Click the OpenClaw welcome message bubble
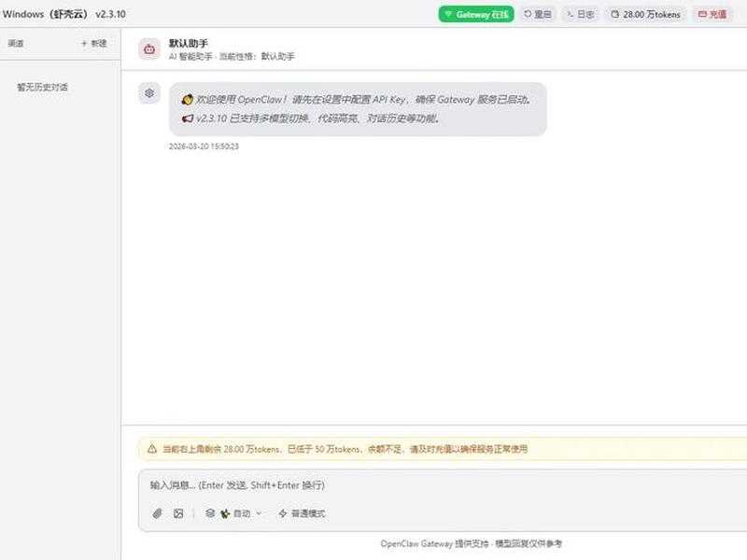 click(358, 109)
